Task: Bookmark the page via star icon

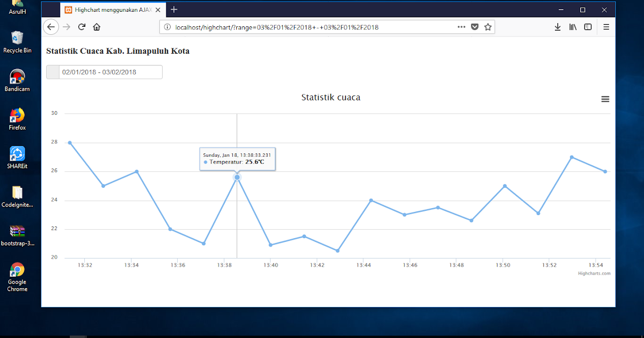Action: click(487, 26)
